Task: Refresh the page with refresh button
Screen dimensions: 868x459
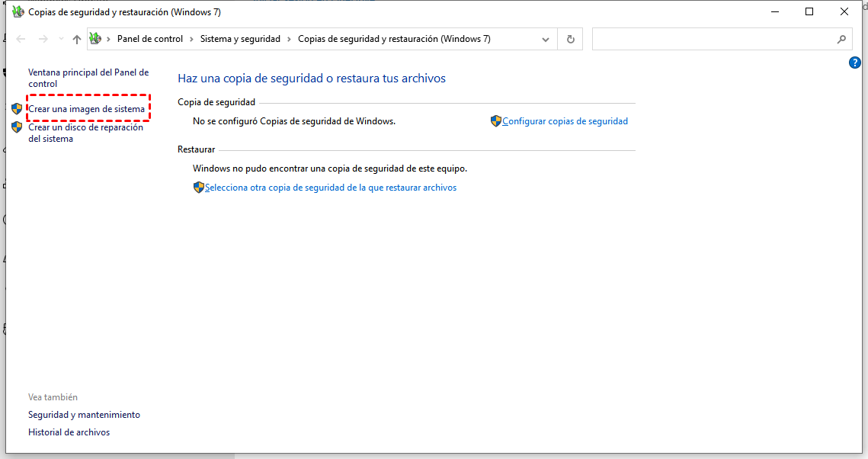Action: tap(570, 40)
